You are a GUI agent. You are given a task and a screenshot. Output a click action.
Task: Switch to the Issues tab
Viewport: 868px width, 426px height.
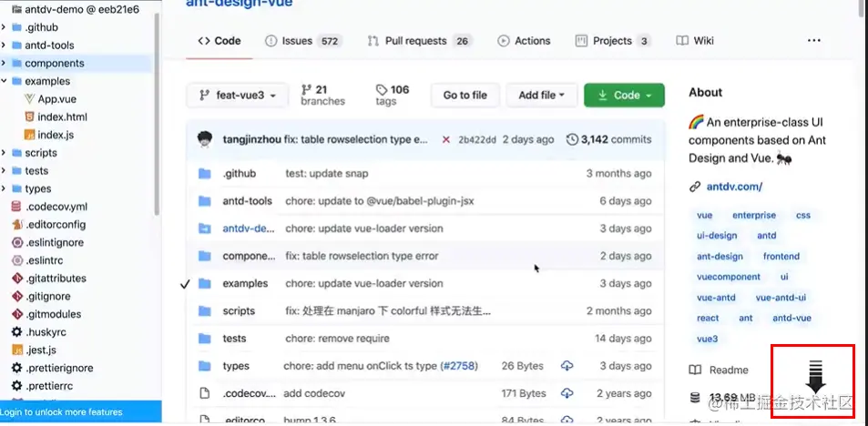303,41
